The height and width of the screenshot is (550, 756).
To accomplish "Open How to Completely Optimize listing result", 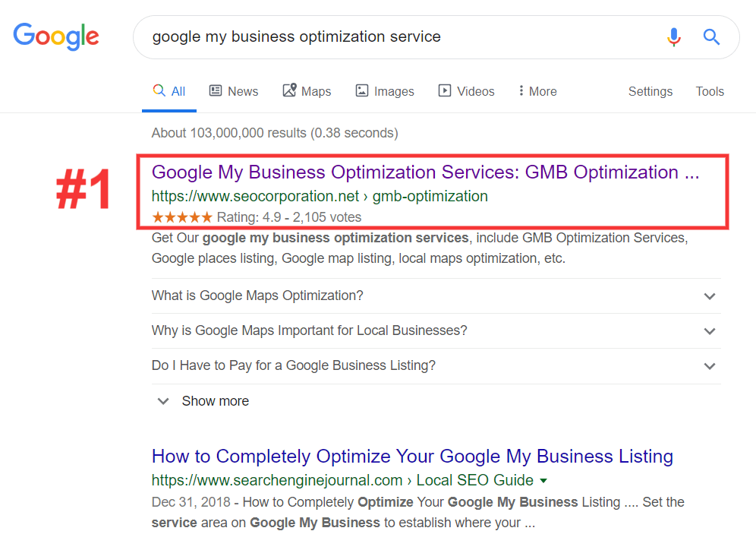I will (412, 457).
